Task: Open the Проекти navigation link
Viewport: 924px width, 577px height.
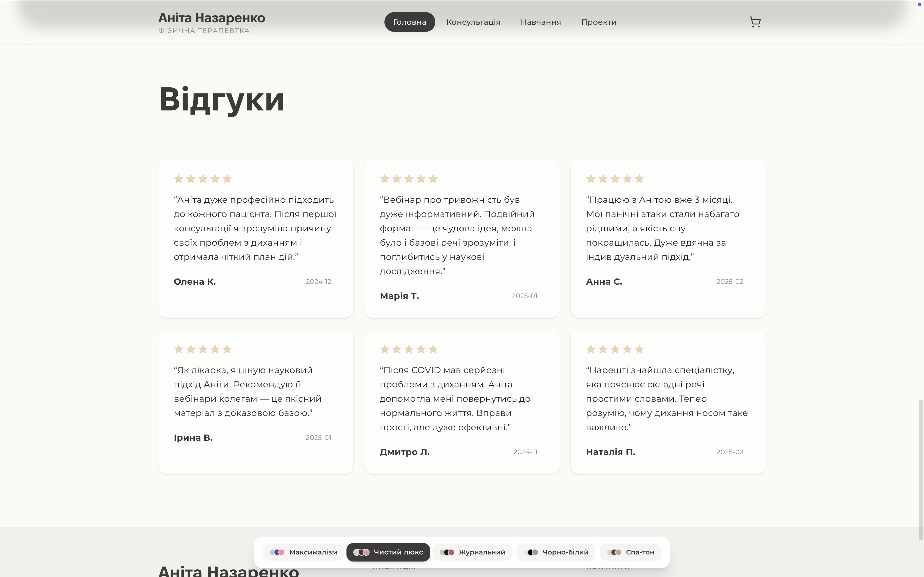Action: tap(598, 22)
